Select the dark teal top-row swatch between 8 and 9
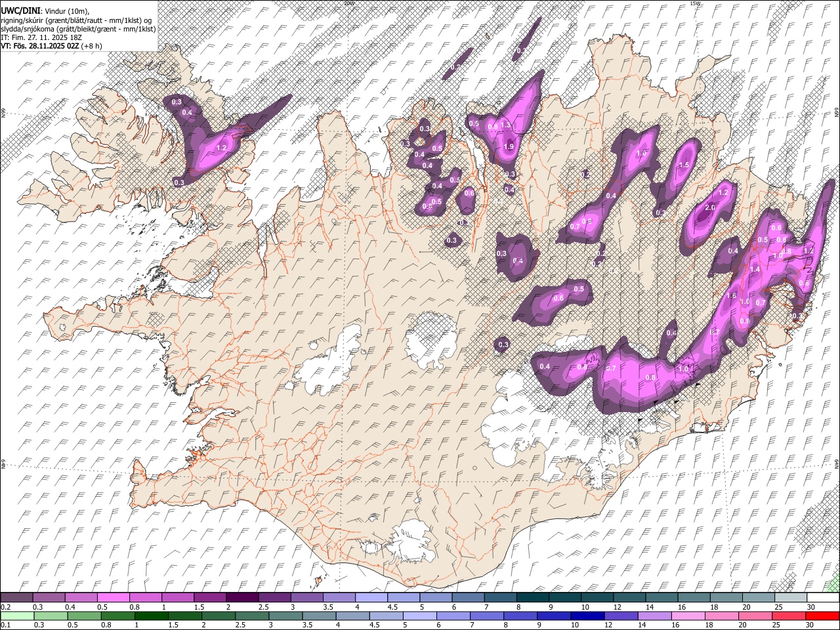Viewport: 840px width, 630px height. point(532,598)
